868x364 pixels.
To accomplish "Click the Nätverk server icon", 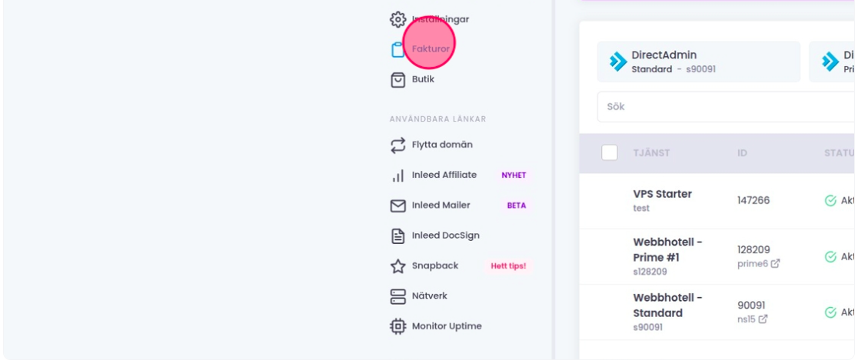I will (397, 296).
